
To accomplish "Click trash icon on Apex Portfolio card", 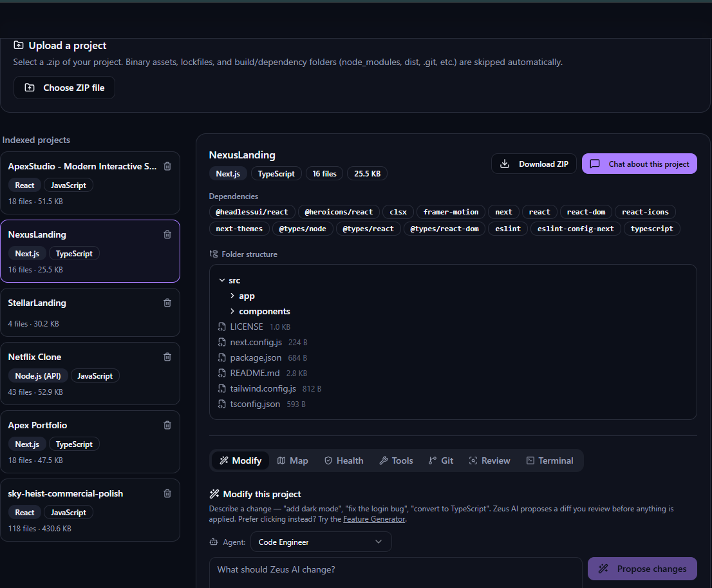I will [167, 425].
